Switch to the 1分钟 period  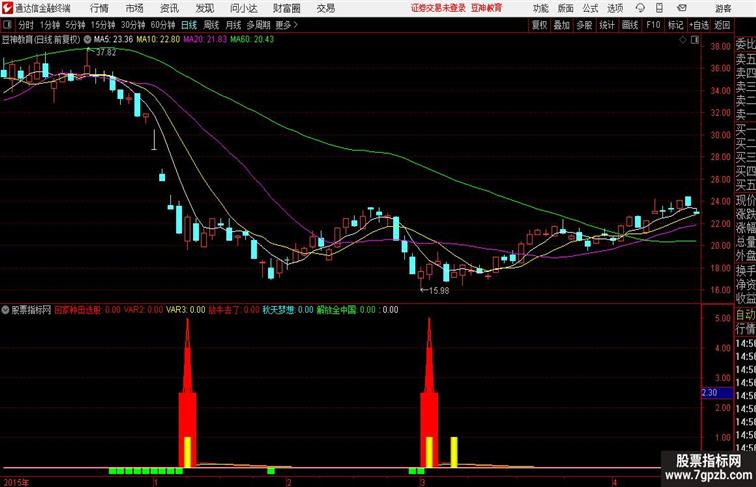(50, 25)
